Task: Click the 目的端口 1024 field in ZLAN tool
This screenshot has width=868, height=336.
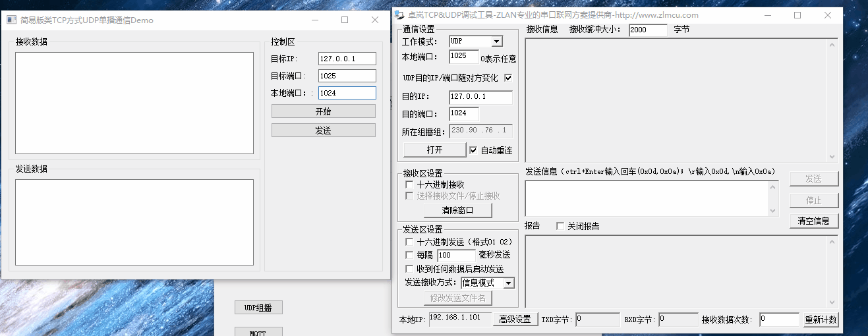Action: click(464, 113)
